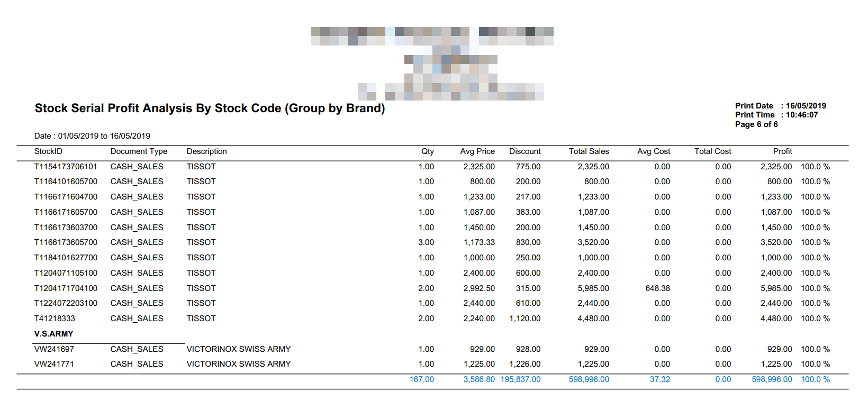Select stock ID T1166173603700

pos(66,228)
